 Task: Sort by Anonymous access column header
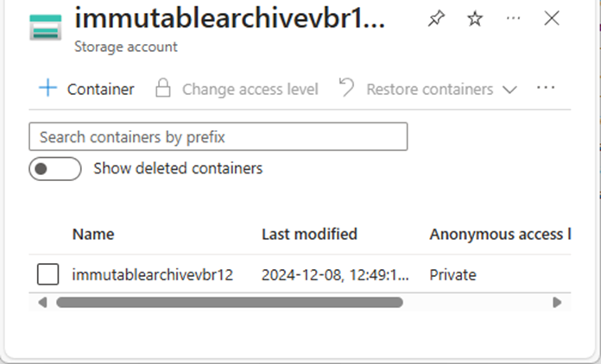[x=500, y=235]
